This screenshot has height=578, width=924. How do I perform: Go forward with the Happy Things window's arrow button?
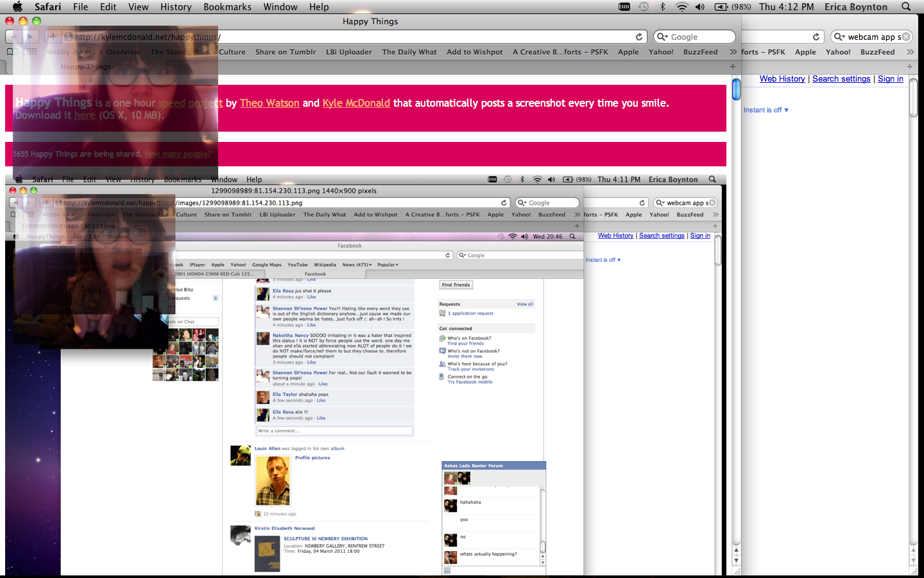pyautogui.click(x=30, y=37)
